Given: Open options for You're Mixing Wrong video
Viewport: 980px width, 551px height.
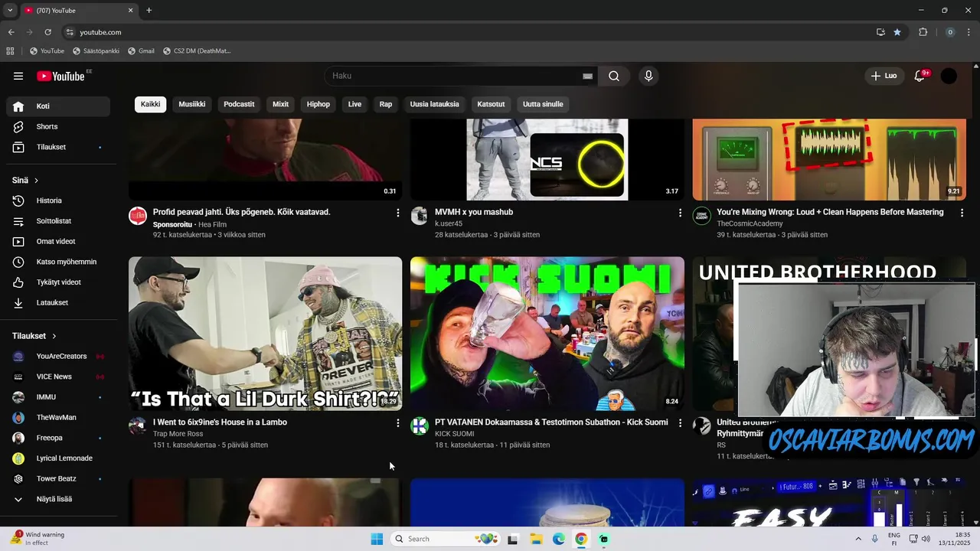Looking at the screenshot, I should point(962,213).
